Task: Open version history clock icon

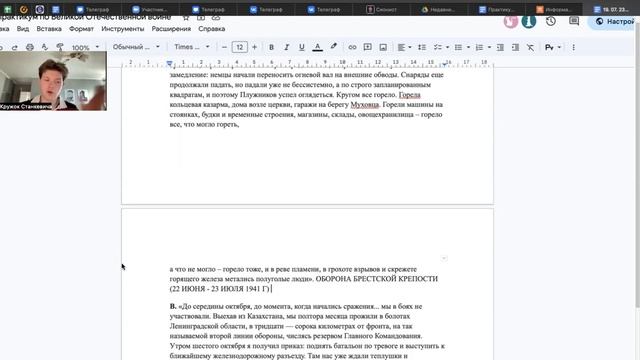Action: pyautogui.click(x=551, y=21)
